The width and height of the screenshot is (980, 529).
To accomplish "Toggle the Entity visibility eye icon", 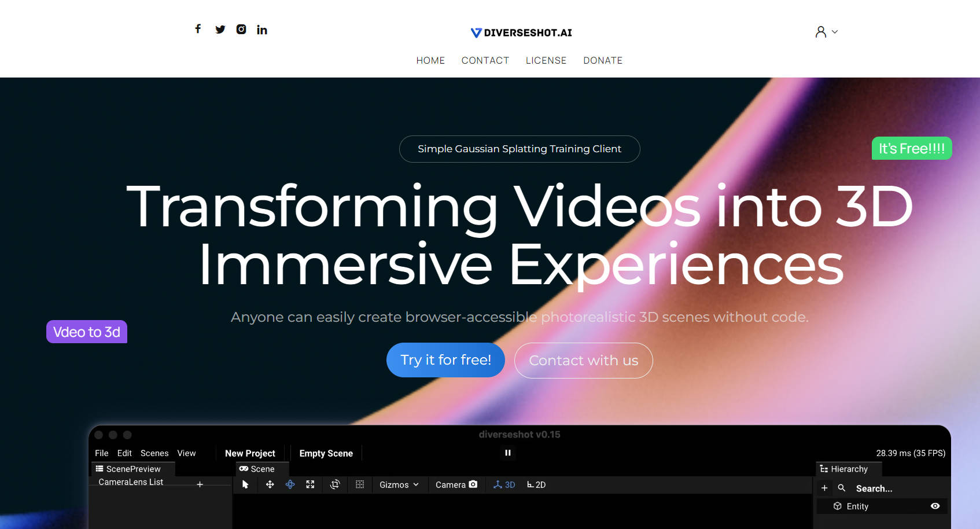I will tap(935, 506).
